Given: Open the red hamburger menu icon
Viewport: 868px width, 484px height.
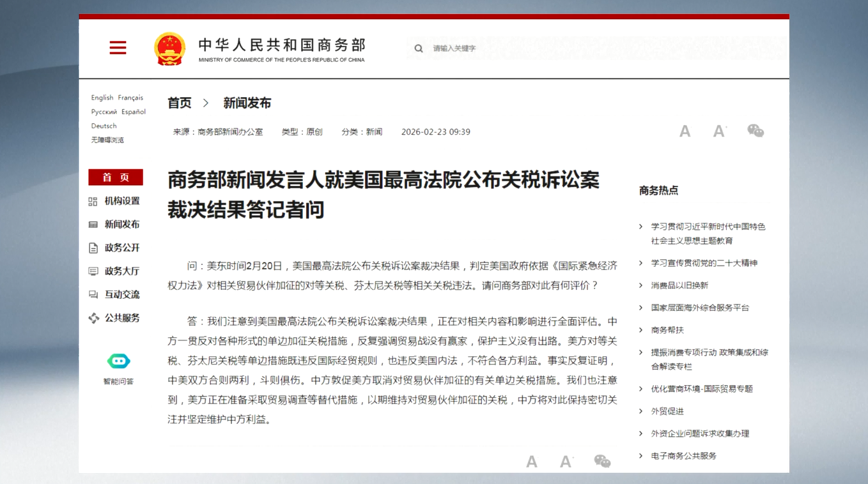Looking at the screenshot, I should tap(118, 48).
